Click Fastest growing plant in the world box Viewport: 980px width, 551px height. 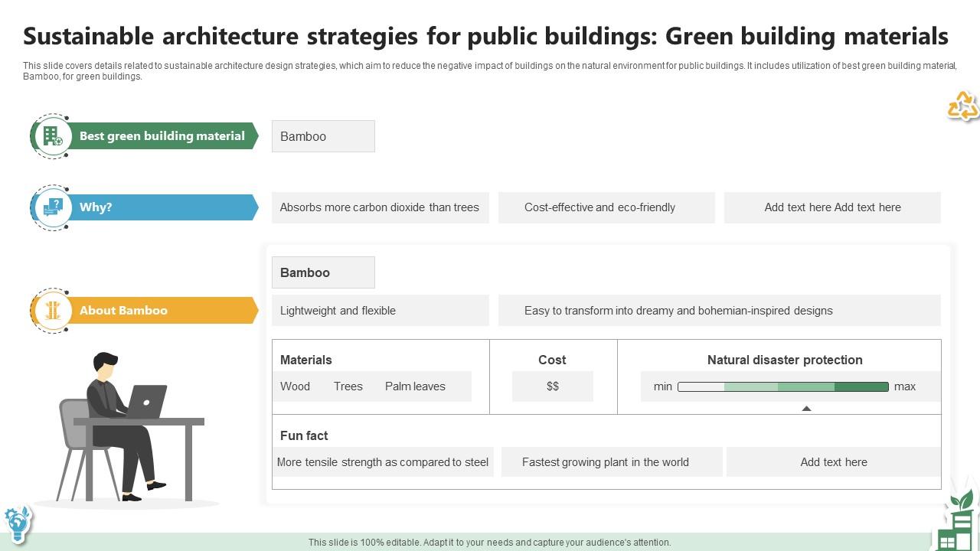coord(612,462)
